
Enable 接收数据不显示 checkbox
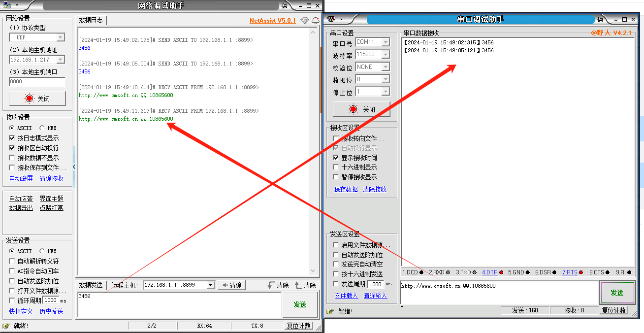pyautogui.click(x=12, y=158)
